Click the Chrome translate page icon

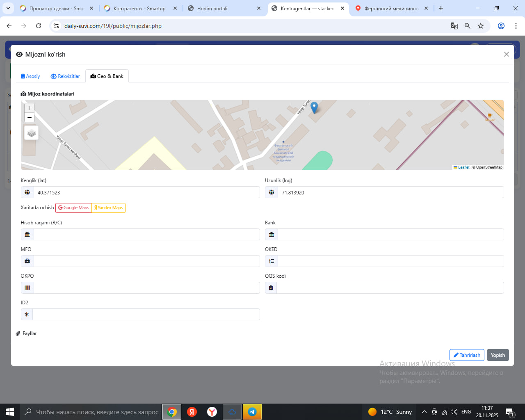pyautogui.click(x=454, y=26)
